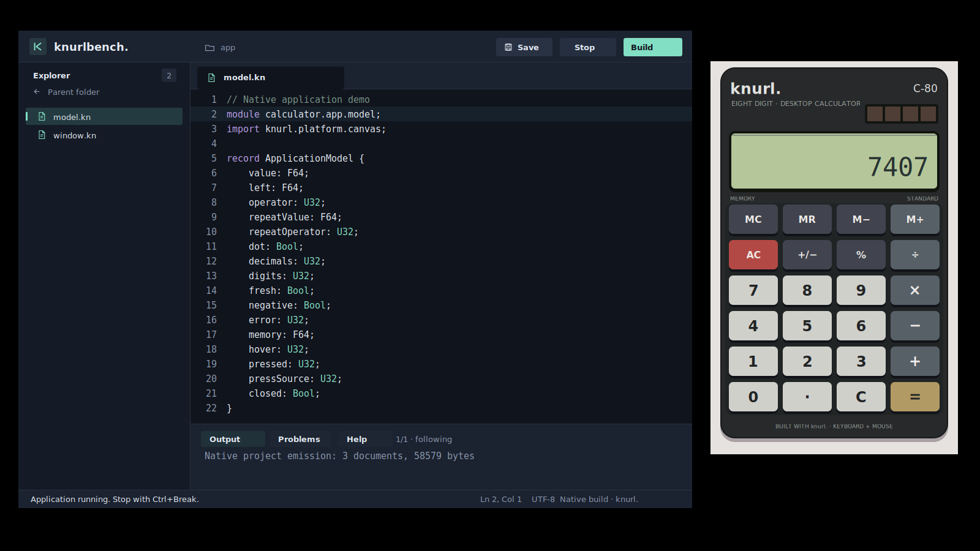Click the calculator display showing 7407
Viewport: 980px width, 551px height.
(x=834, y=161)
